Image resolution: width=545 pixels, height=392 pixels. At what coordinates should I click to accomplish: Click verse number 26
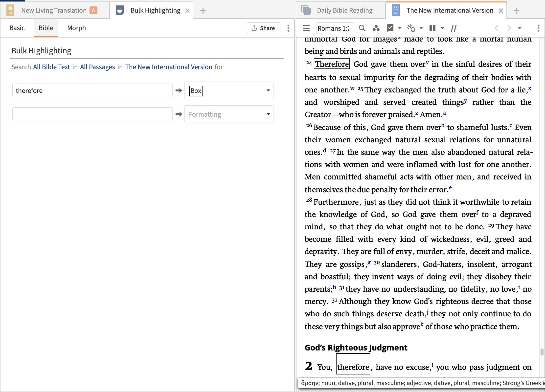(x=309, y=125)
